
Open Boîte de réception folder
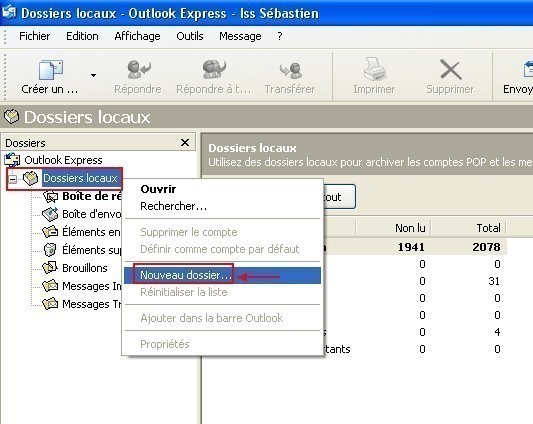click(x=92, y=196)
